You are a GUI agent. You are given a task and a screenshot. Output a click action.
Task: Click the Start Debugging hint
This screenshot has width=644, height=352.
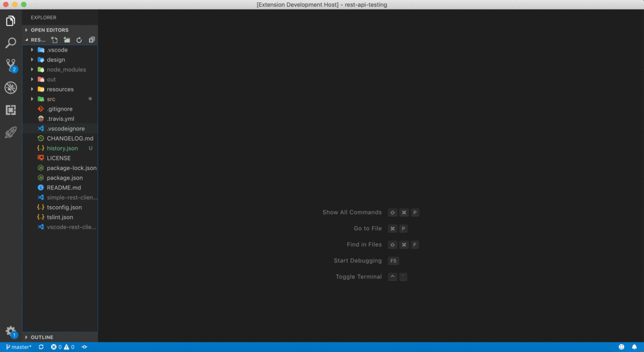tap(358, 261)
